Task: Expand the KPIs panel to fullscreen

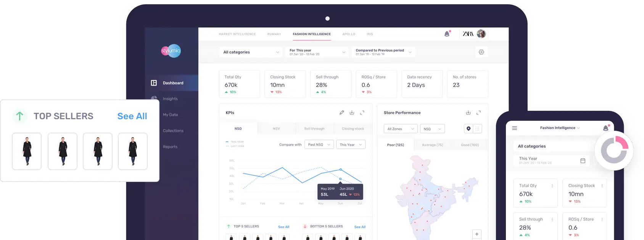Action: point(362,112)
